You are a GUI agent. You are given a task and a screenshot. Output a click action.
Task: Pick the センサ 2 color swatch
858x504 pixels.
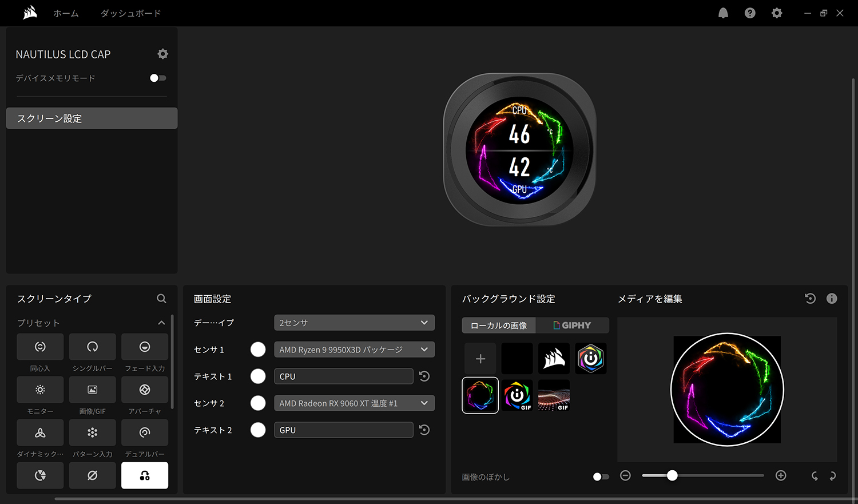pyautogui.click(x=258, y=403)
